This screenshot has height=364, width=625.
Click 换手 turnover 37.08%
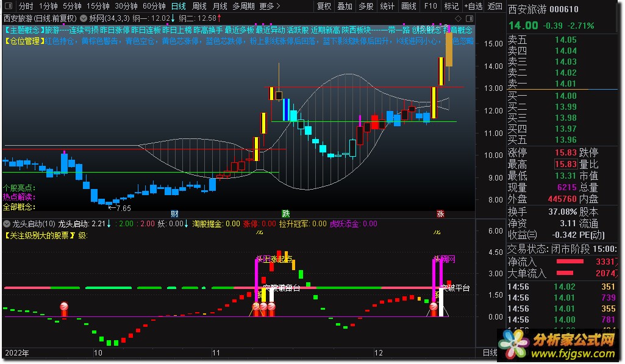(x=562, y=212)
